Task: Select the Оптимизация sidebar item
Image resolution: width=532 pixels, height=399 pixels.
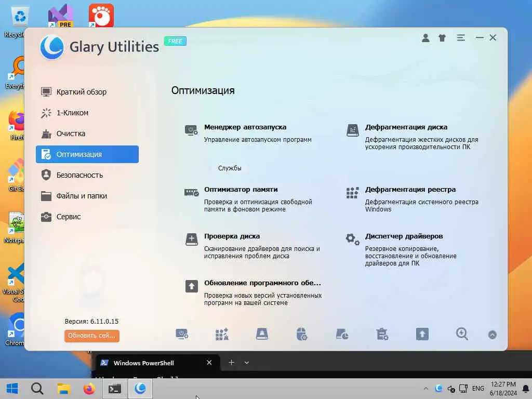Action: (x=87, y=154)
